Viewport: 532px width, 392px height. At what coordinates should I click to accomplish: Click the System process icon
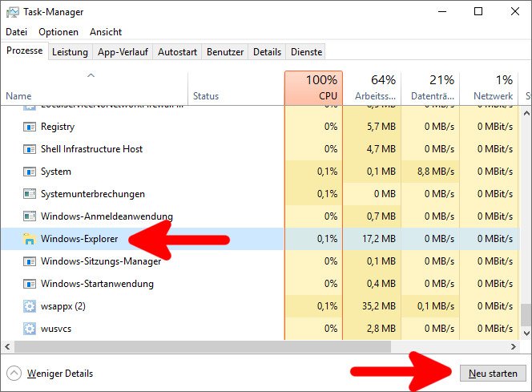coord(30,172)
